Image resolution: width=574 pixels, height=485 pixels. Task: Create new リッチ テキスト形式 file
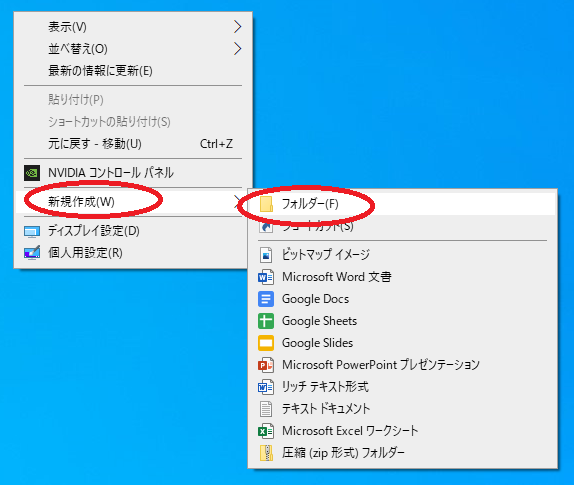point(403,387)
